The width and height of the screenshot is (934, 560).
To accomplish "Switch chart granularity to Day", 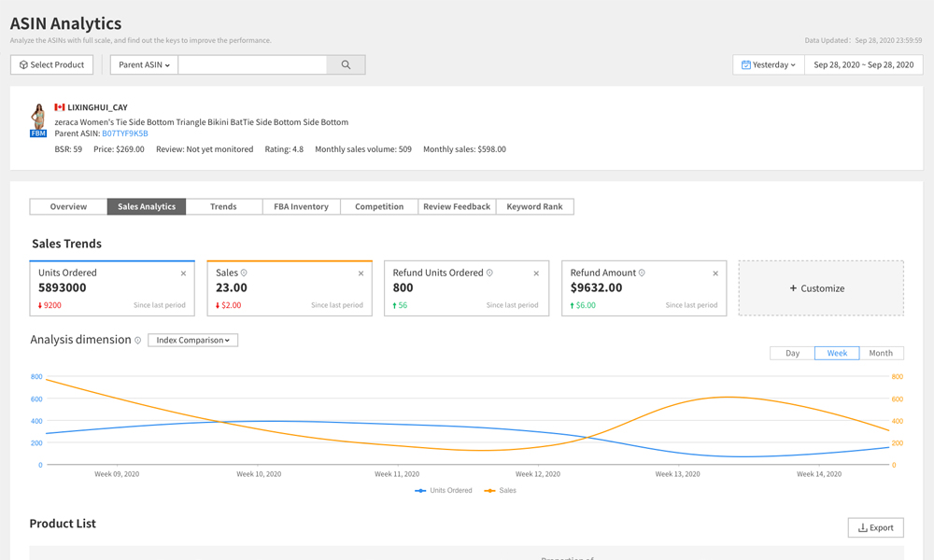I will coord(792,353).
